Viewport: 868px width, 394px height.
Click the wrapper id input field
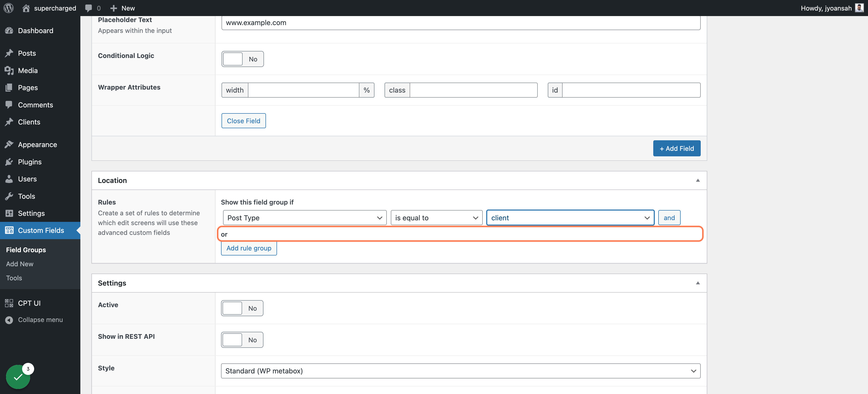(631, 90)
